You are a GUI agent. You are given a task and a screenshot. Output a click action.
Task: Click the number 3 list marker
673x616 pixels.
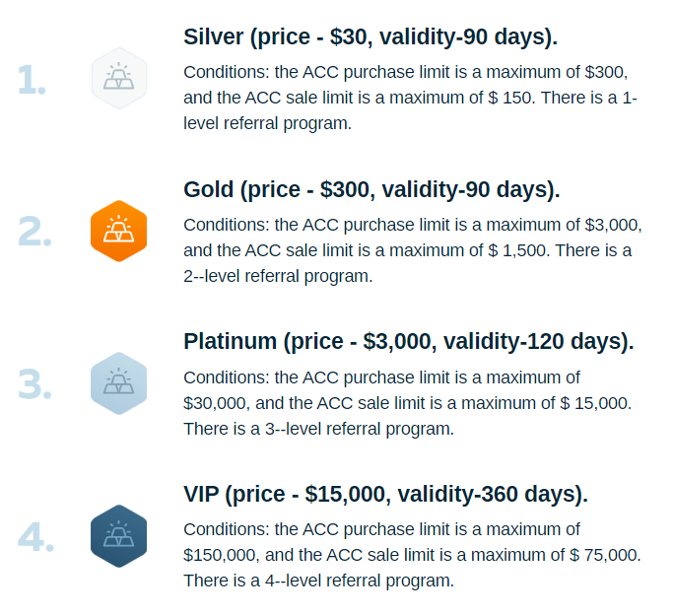tap(34, 384)
